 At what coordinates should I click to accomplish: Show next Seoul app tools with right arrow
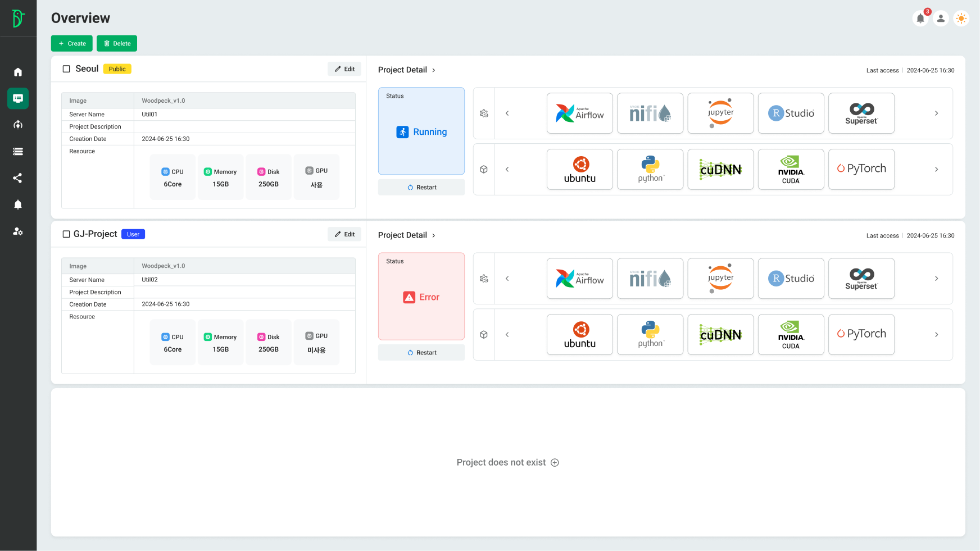(936, 113)
